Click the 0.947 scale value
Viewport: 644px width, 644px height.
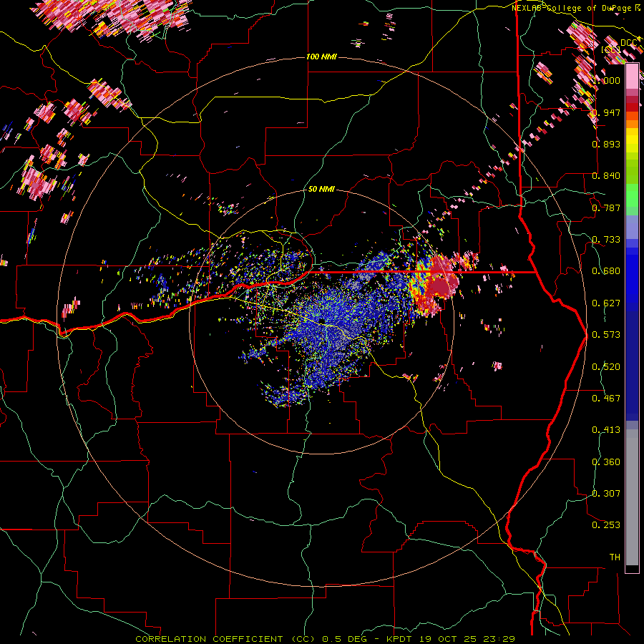coord(606,112)
